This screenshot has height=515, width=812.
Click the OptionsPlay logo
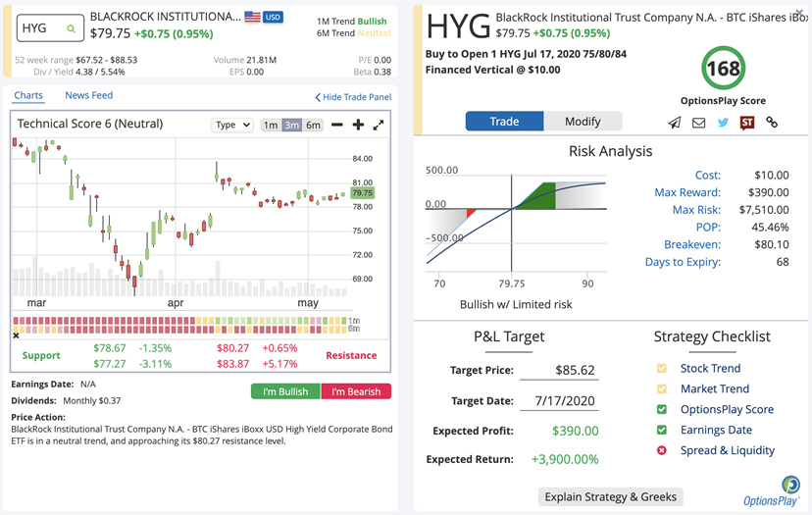pos(773,491)
